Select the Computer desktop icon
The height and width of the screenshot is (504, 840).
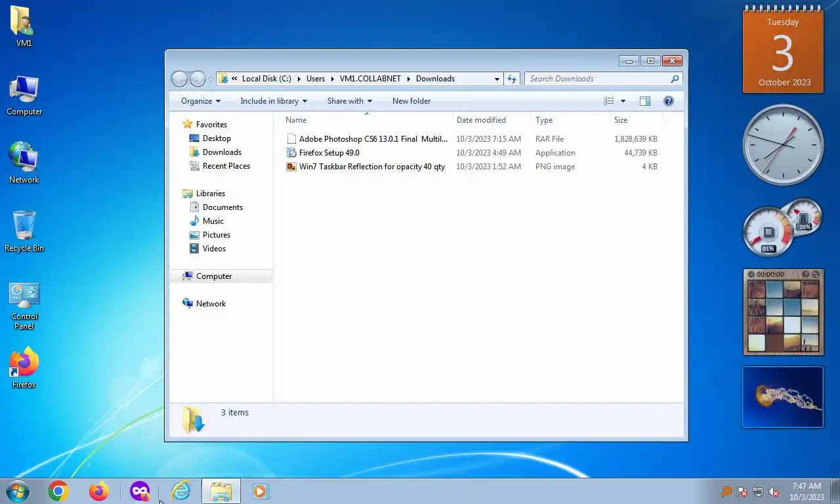coord(24,96)
